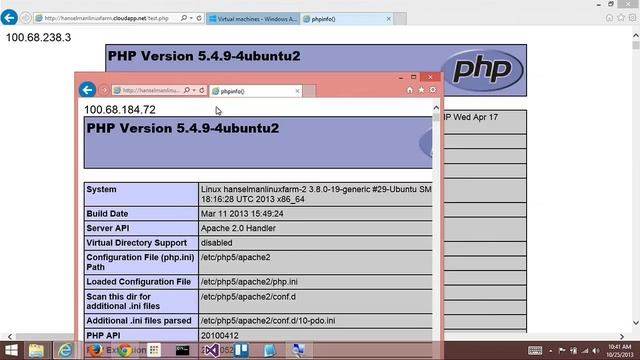Launch Google Chrome from the taskbar
The image size is (640, 360).
click(125, 350)
